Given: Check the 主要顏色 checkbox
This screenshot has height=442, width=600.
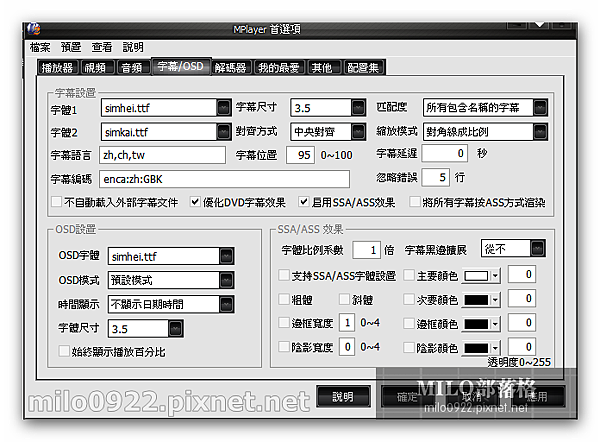Looking at the screenshot, I should click(409, 275).
